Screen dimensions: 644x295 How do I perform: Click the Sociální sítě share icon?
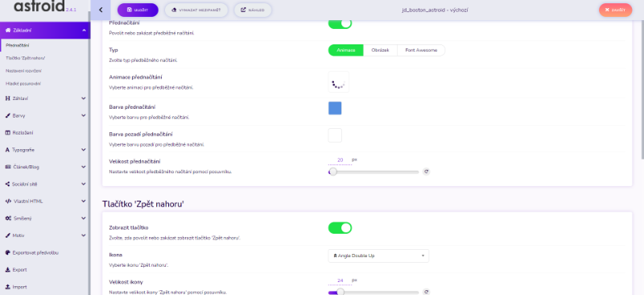(8, 184)
